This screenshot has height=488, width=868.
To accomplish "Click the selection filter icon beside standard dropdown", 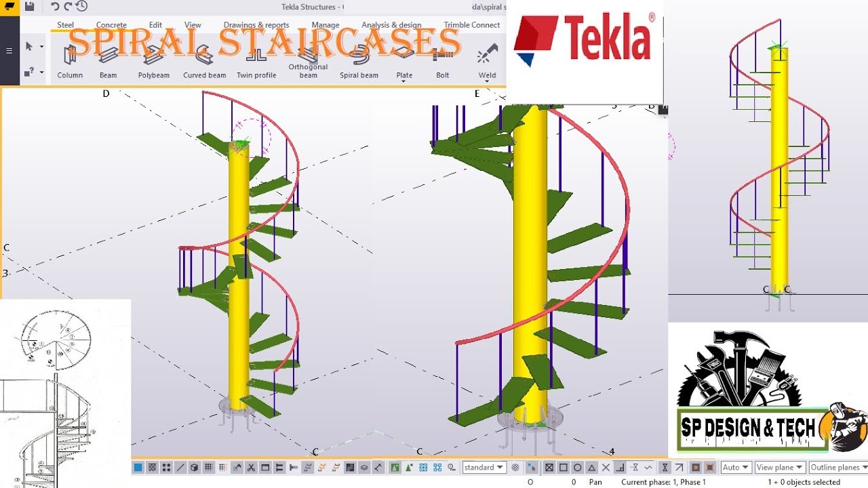I will [515, 468].
